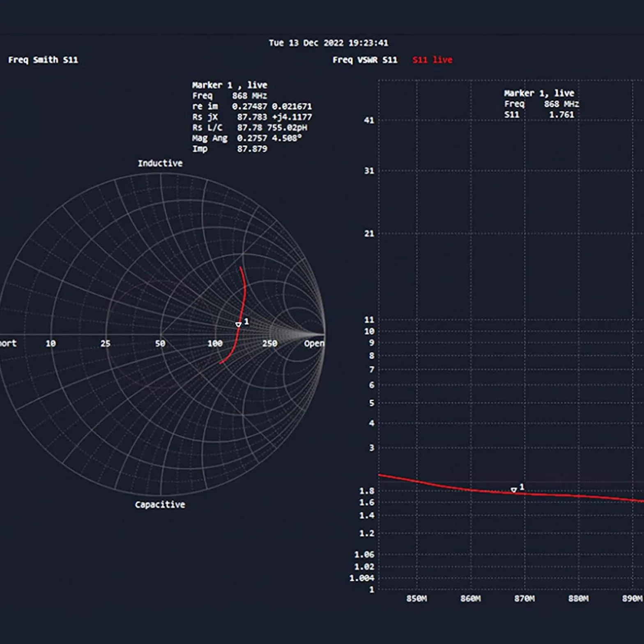The image size is (644, 644).
Task: Click the '9' VSWR axis label
Action: pos(372,343)
